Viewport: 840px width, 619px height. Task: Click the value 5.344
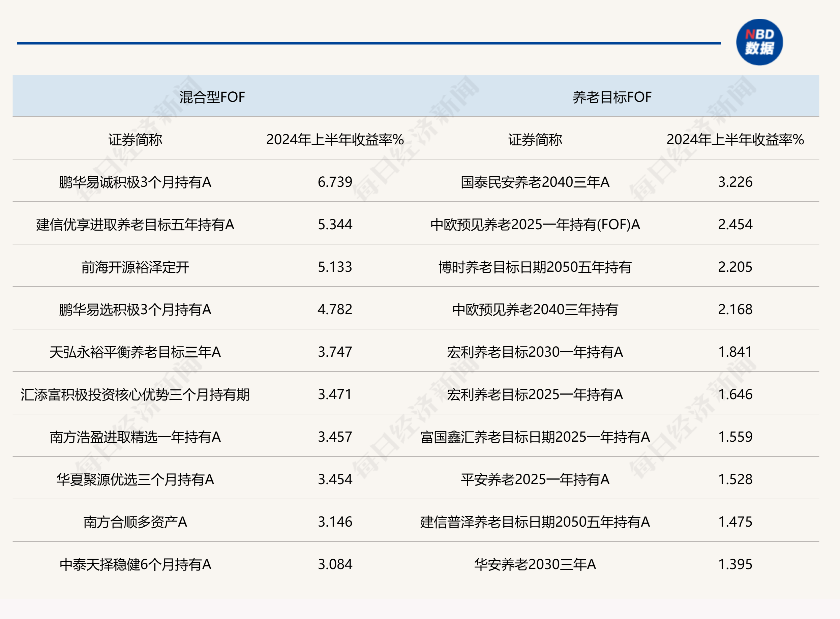click(x=335, y=225)
